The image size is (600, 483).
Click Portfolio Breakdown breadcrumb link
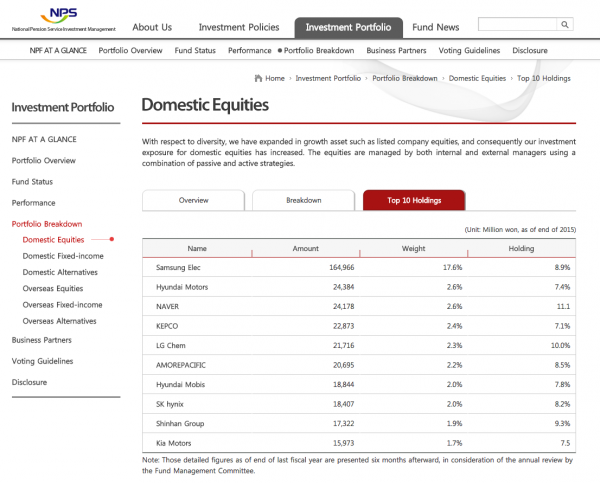tap(404, 78)
